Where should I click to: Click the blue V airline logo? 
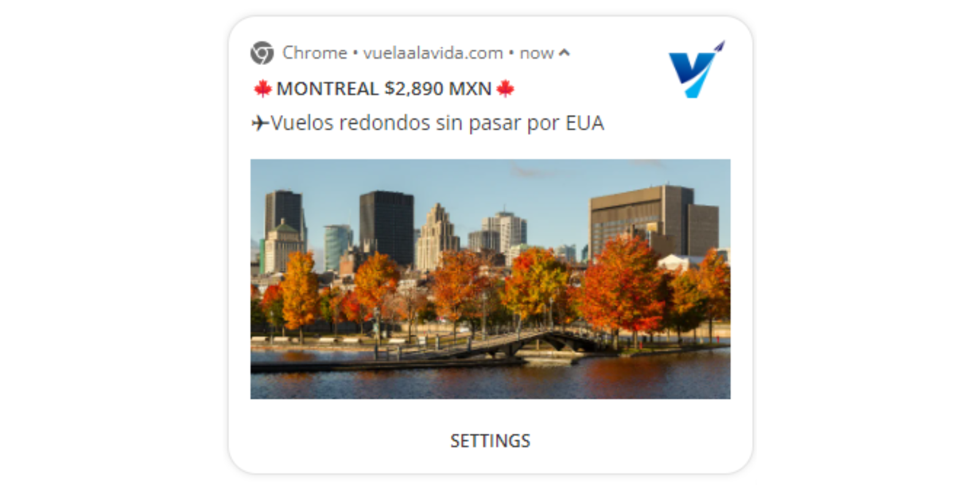pos(696,69)
